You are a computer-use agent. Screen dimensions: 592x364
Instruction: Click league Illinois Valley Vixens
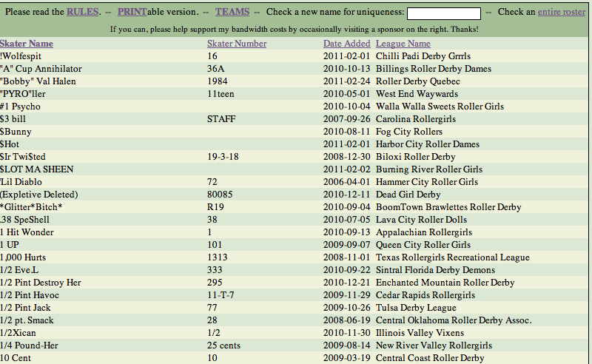coord(420,333)
